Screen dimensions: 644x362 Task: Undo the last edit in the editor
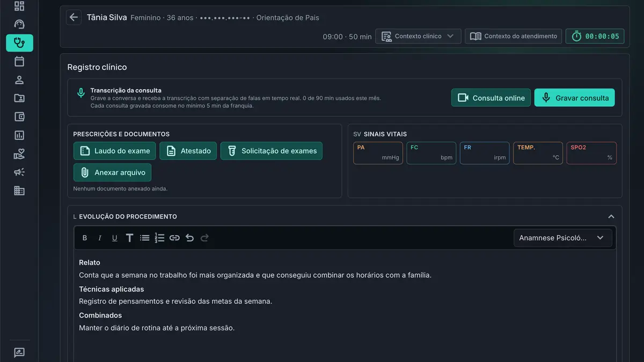(x=189, y=238)
